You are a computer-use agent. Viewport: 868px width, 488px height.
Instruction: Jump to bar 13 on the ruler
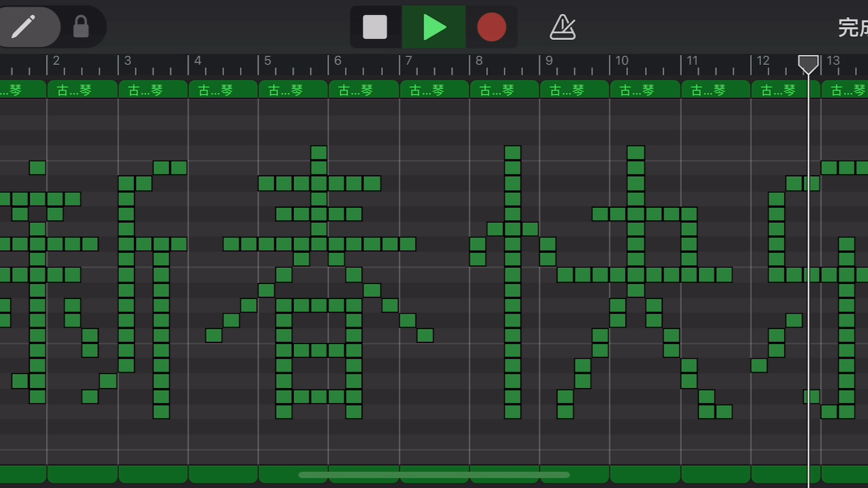[x=833, y=60]
